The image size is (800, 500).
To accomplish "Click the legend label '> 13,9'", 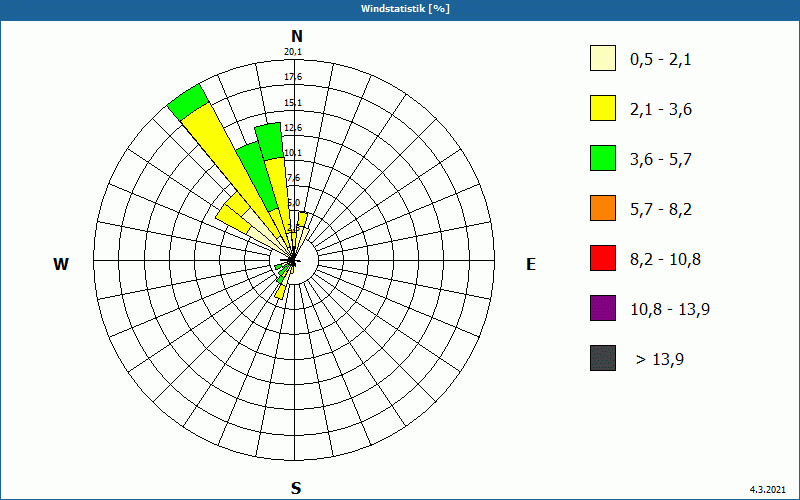I will click(x=660, y=360).
